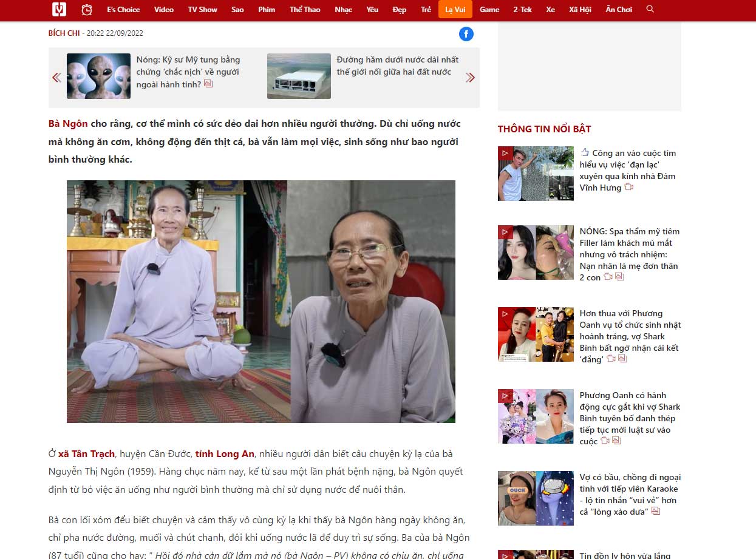Image resolution: width=756 pixels, height=559 pixels.
Task: Open longest underwater tunnel article link
Action: point(398,66)
